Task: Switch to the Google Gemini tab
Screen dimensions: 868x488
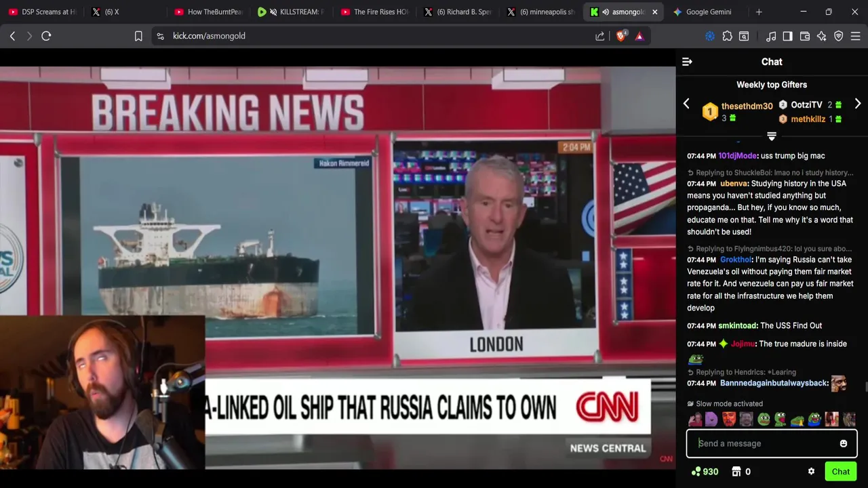Action: pyautogui.click(x=708, y=12)
